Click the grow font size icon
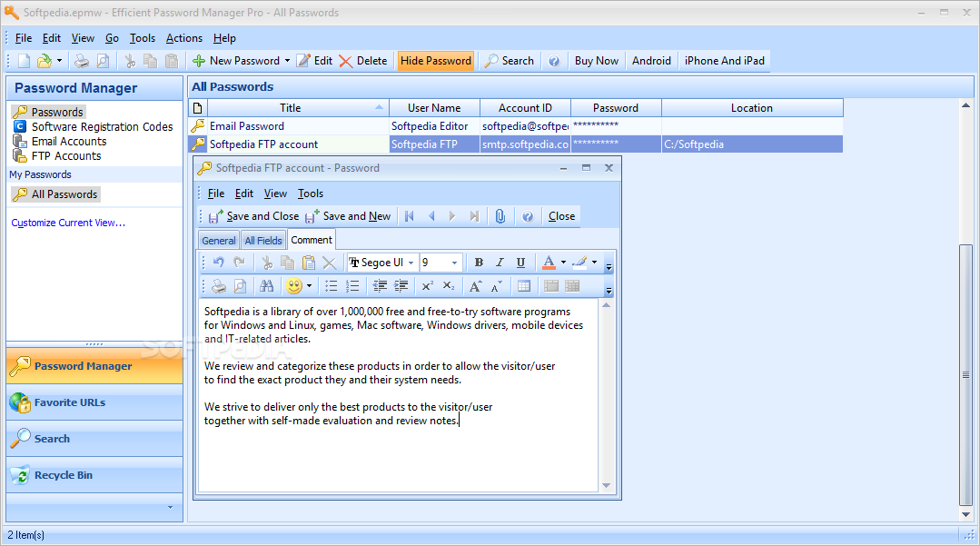The height and width of the screenshot is (546, 980). pos(476,286)
